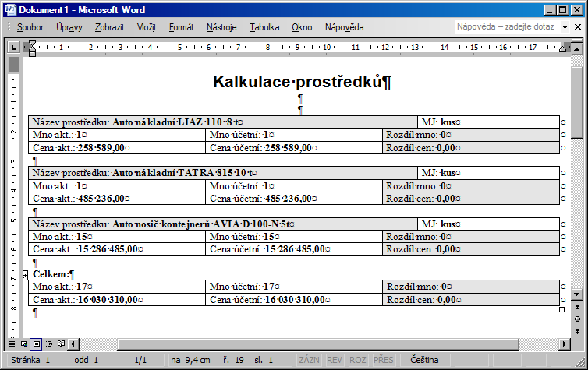
Task: Click cell Cena akt.: 258 589,00
Action: pyautogui.click(x=117, y=148)
